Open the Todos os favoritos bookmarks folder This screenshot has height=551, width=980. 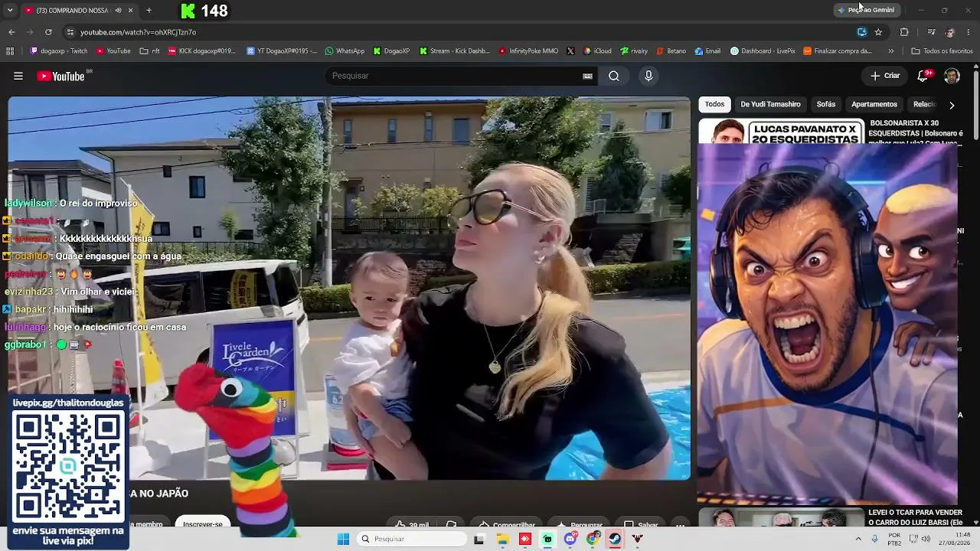click(942, 51)
